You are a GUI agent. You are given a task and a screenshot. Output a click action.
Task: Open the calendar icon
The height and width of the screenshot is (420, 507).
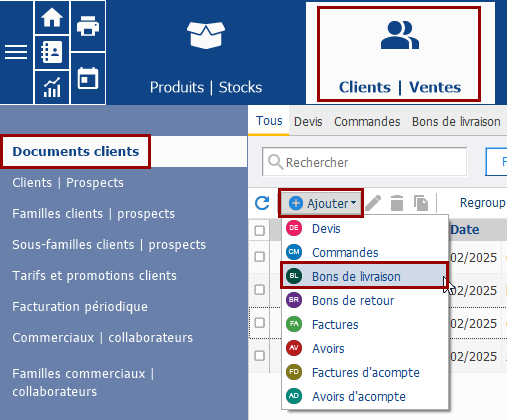coord(88,79)
